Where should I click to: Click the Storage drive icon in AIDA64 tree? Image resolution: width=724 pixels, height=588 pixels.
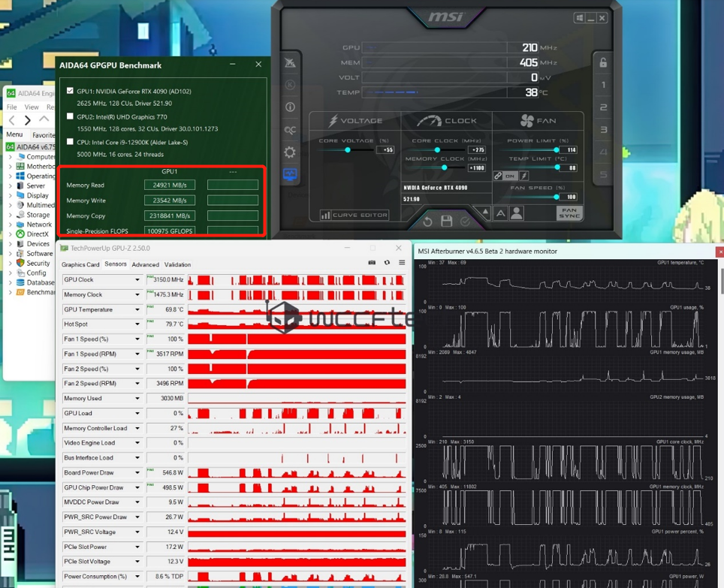tap(20, 215)
